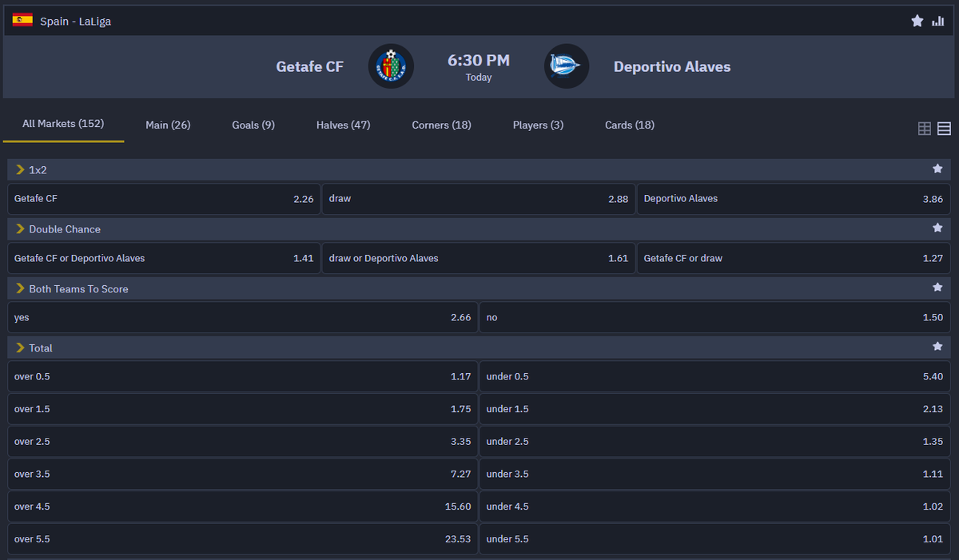Bet on draw at 2.88
This screenshot has width=959, height=560.
tap(479, 199)
